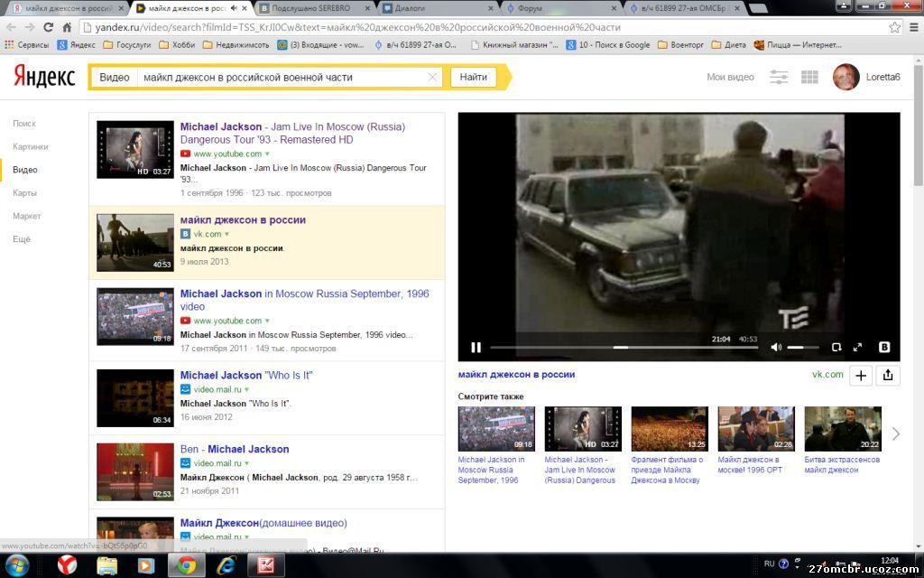This screenshot has height=578, width=924.
Task: Share the video with the share icon
Action: point(888,376)
